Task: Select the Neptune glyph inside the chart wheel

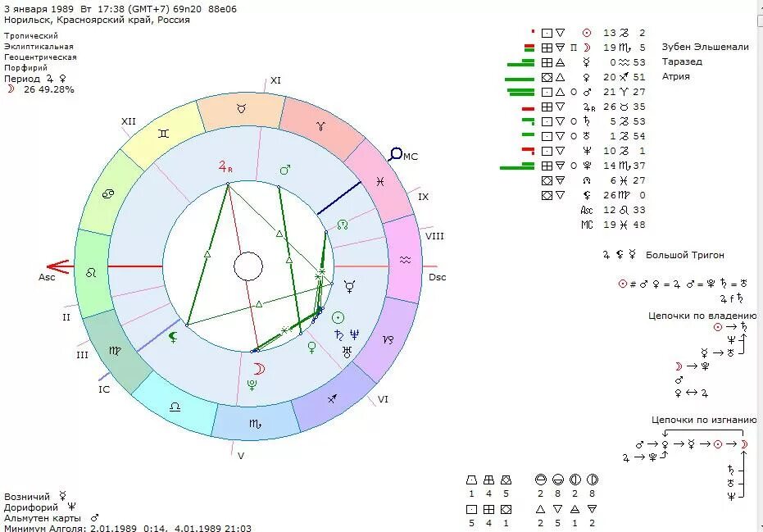Action: tap(354, 334)
